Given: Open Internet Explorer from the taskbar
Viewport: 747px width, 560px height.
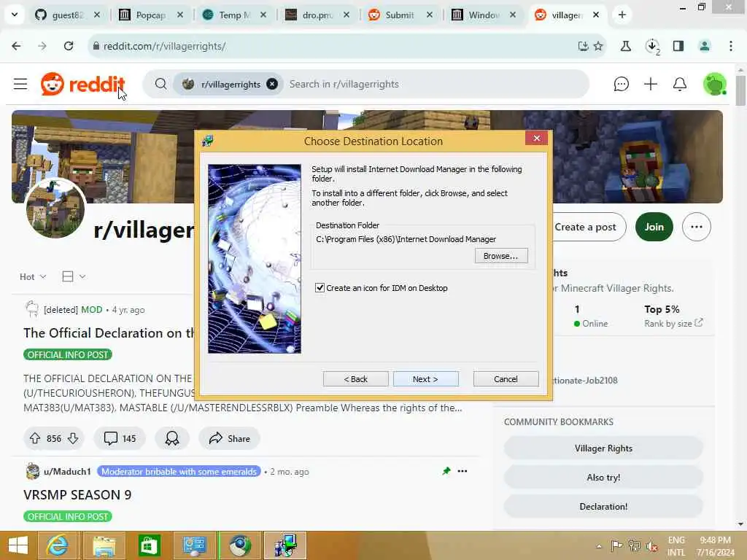Looking at the screenshot, I should [57, 545].
